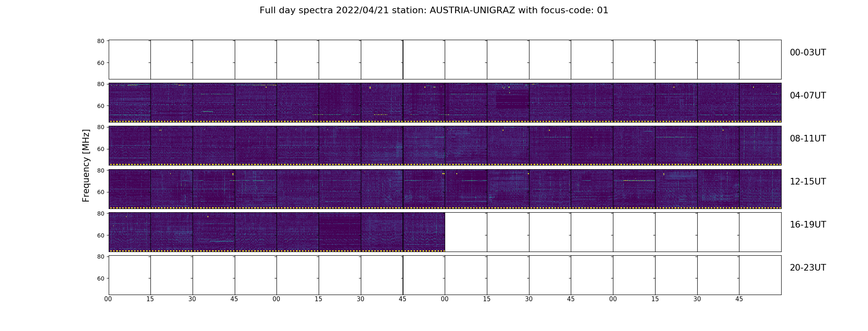
Task: Click the '04-07UT' row label
Action: tap(808, 96)
